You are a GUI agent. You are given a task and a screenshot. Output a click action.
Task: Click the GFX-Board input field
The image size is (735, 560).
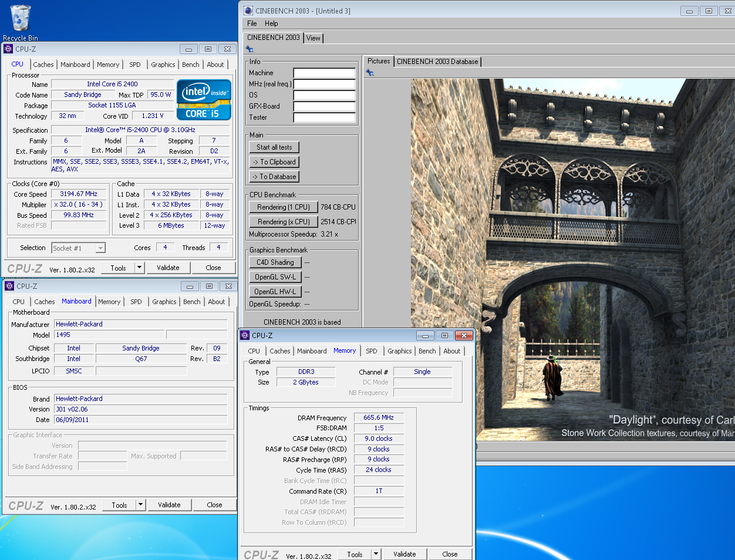coord(325,106)
